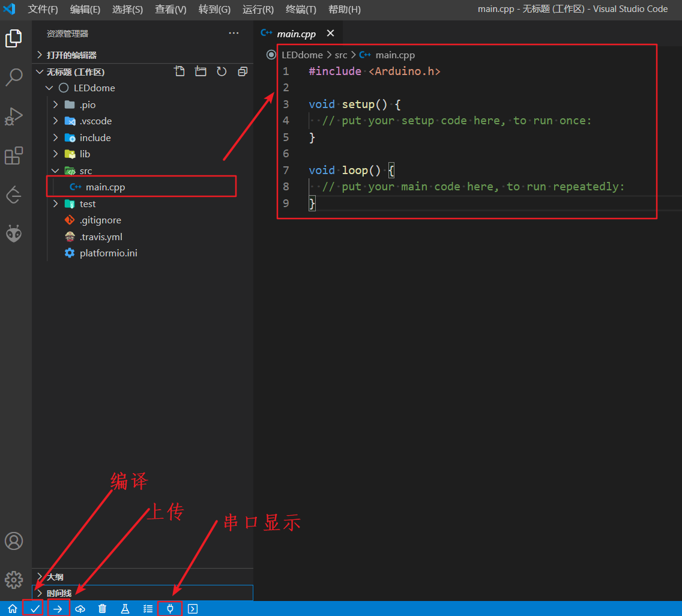The height and width of the screenshot is (616, 682).
Task: Open the views More Actions button
Action: click(x=234, y=33)
